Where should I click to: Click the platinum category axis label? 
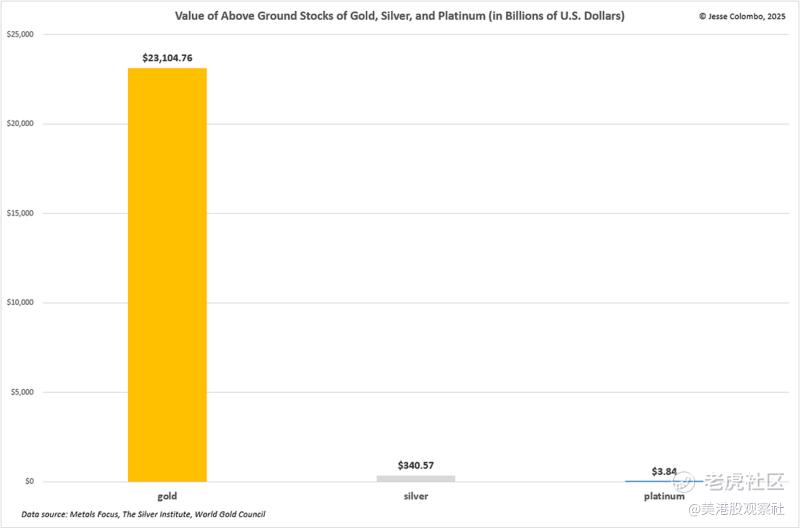pos(664,496)
